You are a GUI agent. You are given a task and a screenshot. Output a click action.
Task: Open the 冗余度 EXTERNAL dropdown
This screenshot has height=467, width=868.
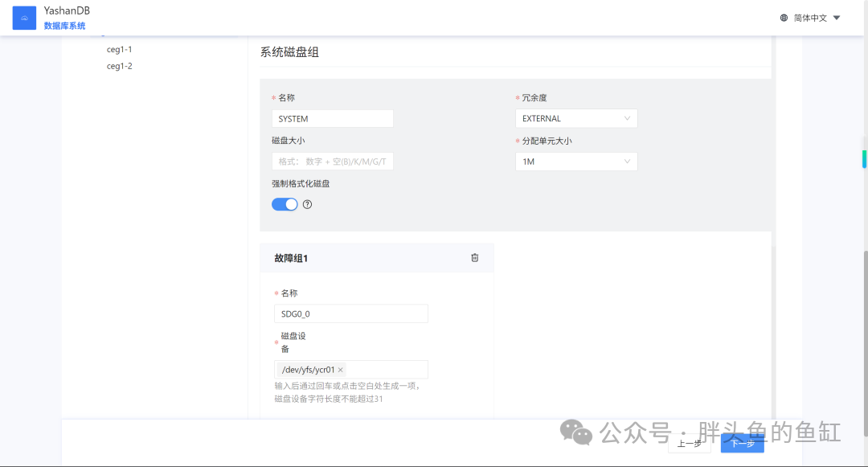coord(576,118)
